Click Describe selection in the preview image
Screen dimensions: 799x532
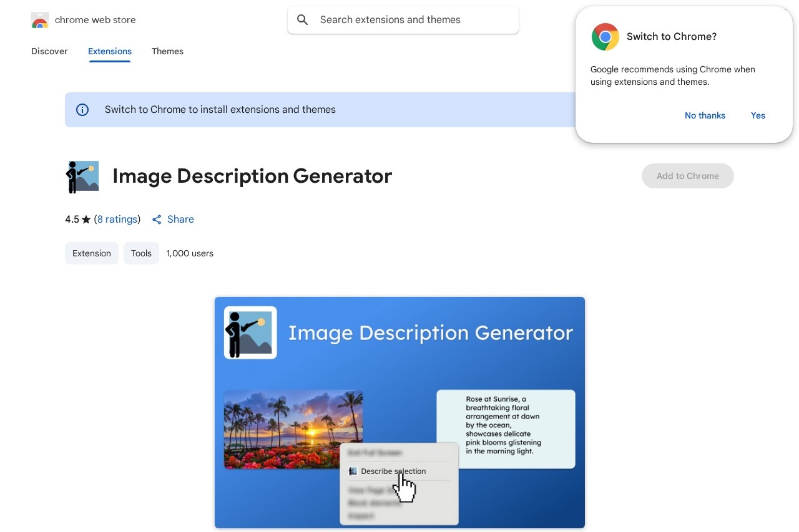(393, 471)
